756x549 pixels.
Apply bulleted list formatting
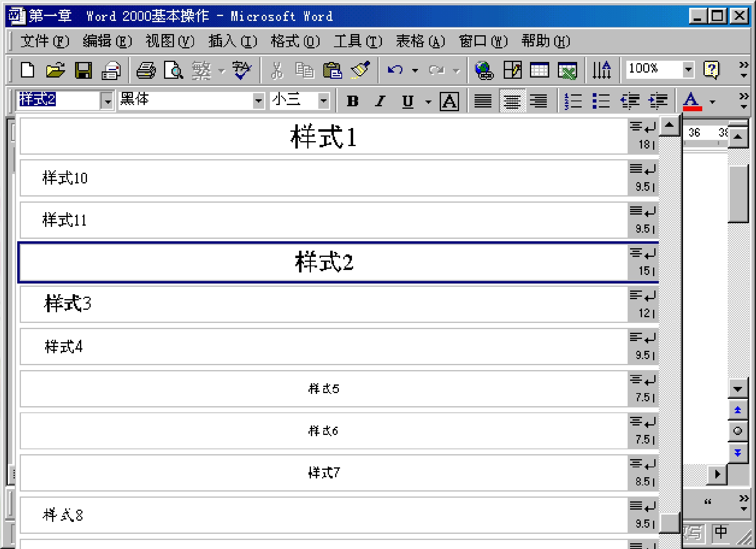click(x=601, y=101)
